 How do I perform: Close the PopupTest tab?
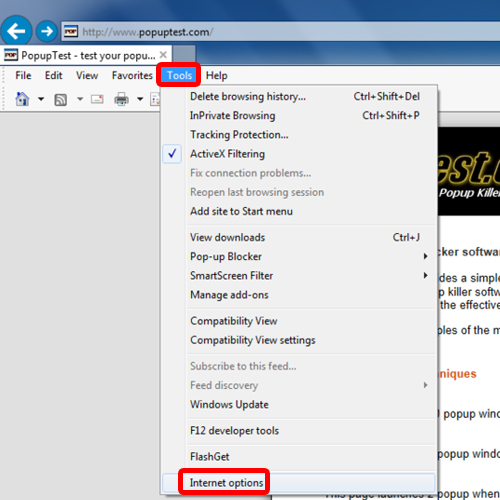coord(163,55)
